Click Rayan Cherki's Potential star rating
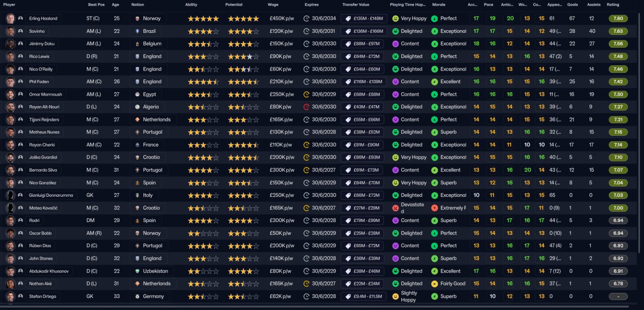The width and height of the screenshot is (644, 310). click(x=244, y=145)
